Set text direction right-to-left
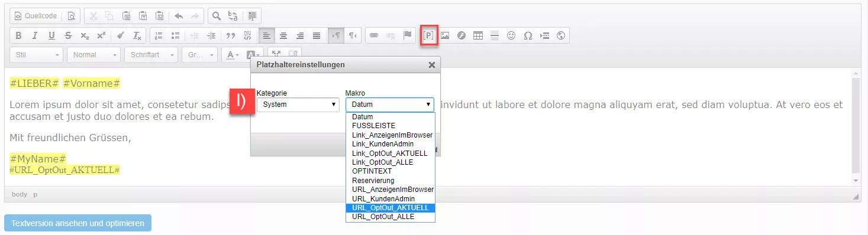Image resolution: width=868 pixels, height=235 pixels. point(353,35)
